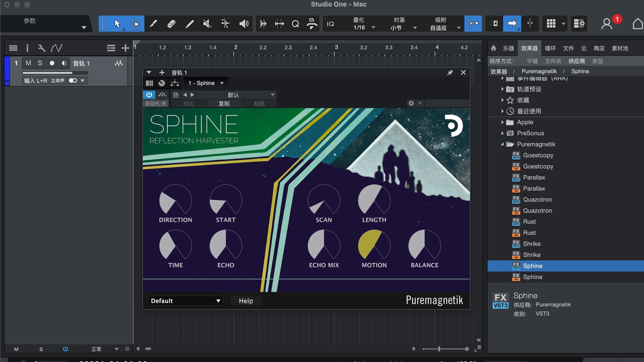Adjust the MOTION knob in Sphine
The width and height of the screenshot is (644, 362).
pyautogui.click(x=374, y=245)
